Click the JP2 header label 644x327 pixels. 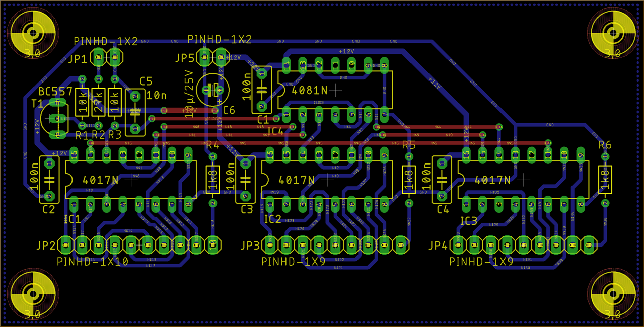click(x=46, y=246)
